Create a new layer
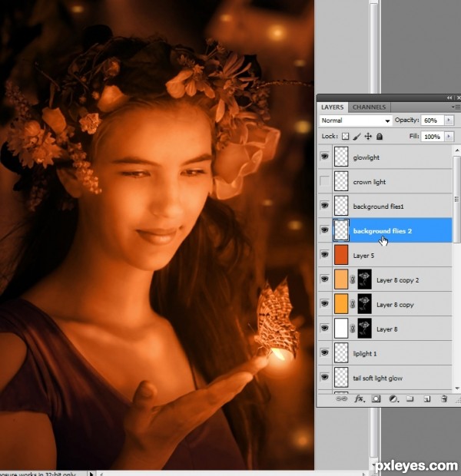The height and width of the screenshot is (476, 461). [427, 398]
